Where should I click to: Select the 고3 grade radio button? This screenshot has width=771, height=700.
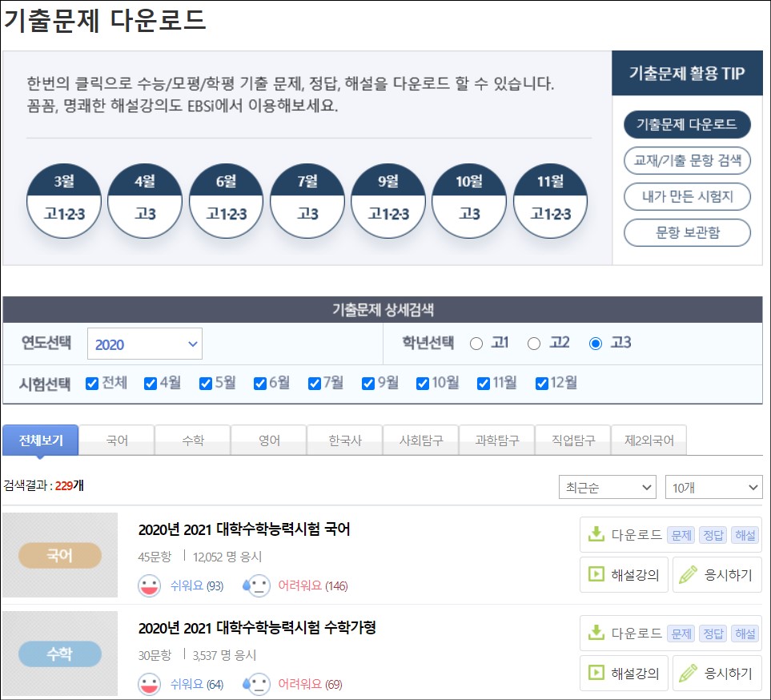click(596, 344)
